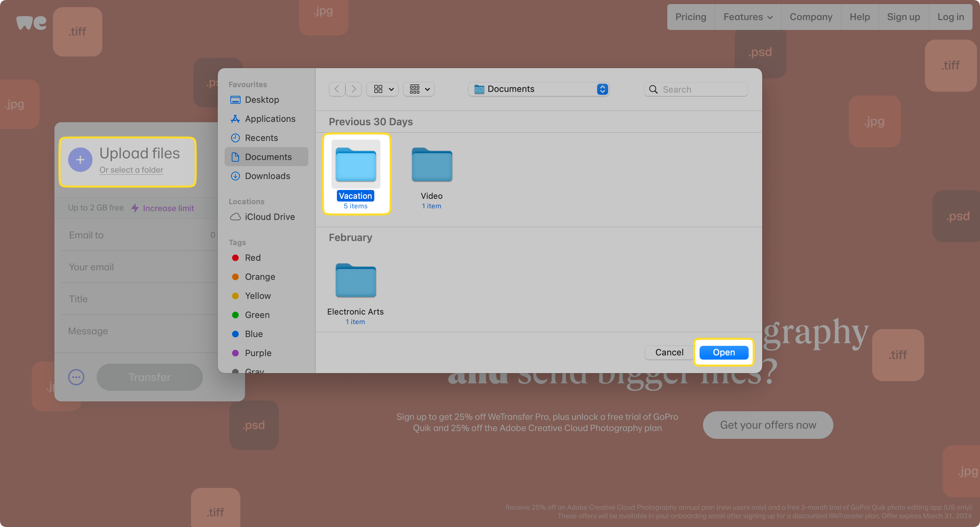Click the Documents location dropdown
980x527 pixels.
pos(539,89)
